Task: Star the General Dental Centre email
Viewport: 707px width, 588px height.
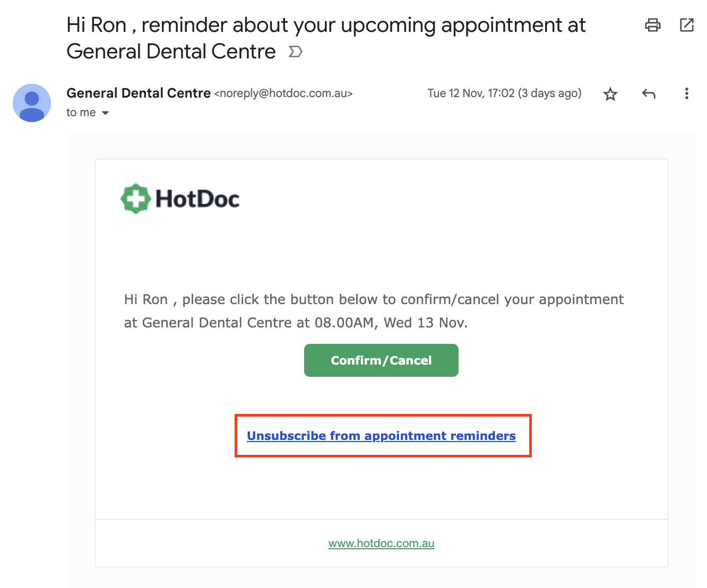Action: coord(610,94)
